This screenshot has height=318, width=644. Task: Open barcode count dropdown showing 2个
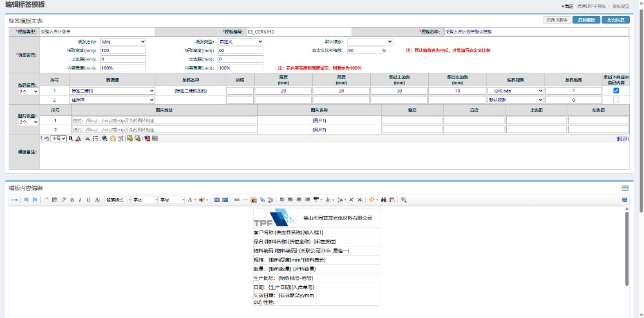pyautogui.click(x=28, y=91)
